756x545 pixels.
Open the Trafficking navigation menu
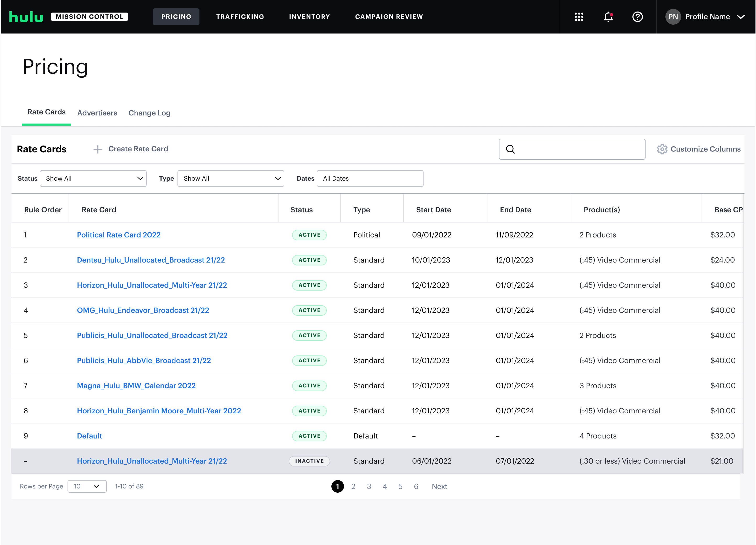tap(240, 17)
